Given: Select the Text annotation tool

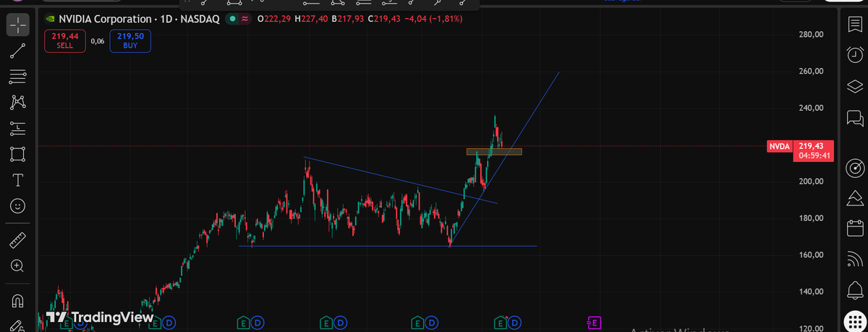Looking at the screenshot, I should click(x=18, y=179).
